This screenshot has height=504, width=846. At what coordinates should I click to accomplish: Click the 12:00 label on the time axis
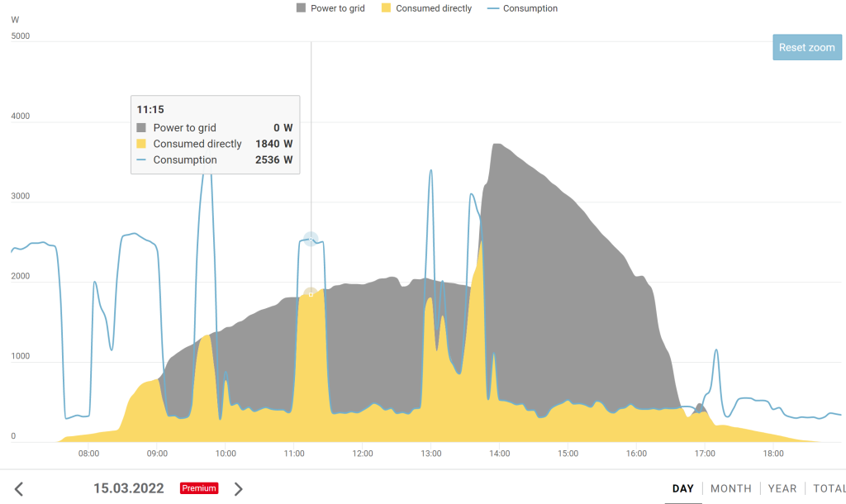pyautogui.click(x=362, y=454)
